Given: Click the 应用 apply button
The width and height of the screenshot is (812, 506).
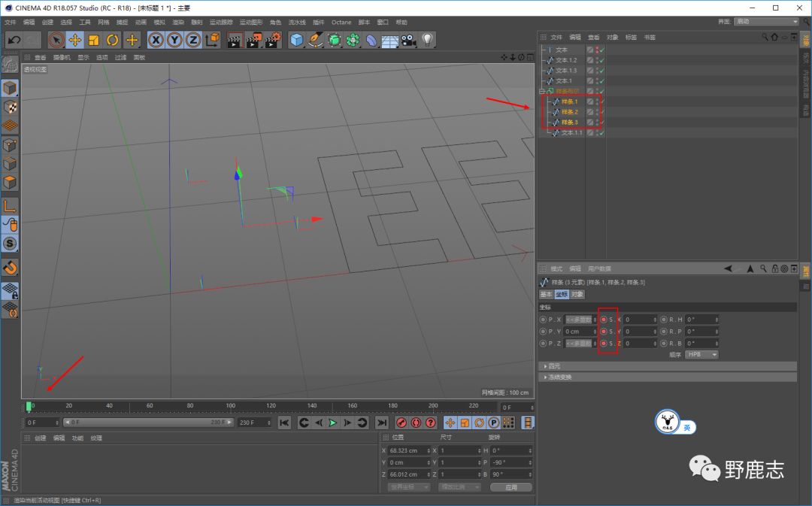Looking at the screenshot, I should [x=511, y=486].
